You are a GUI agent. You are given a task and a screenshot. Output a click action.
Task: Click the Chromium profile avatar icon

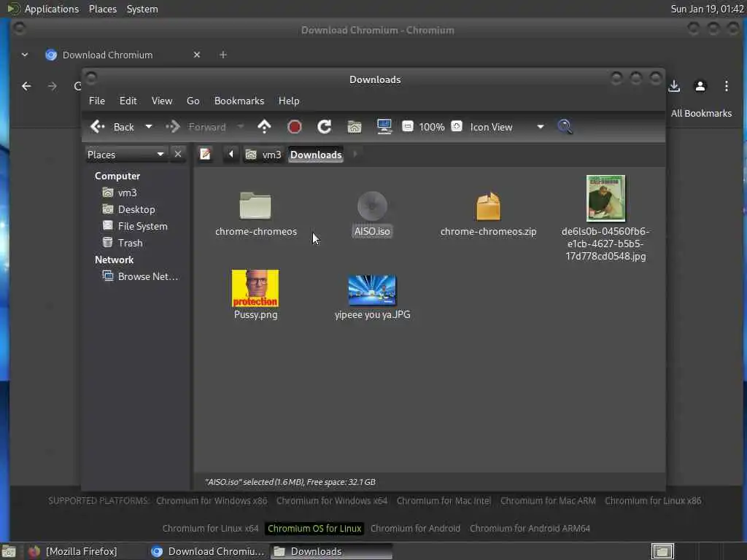click(700, 86)
